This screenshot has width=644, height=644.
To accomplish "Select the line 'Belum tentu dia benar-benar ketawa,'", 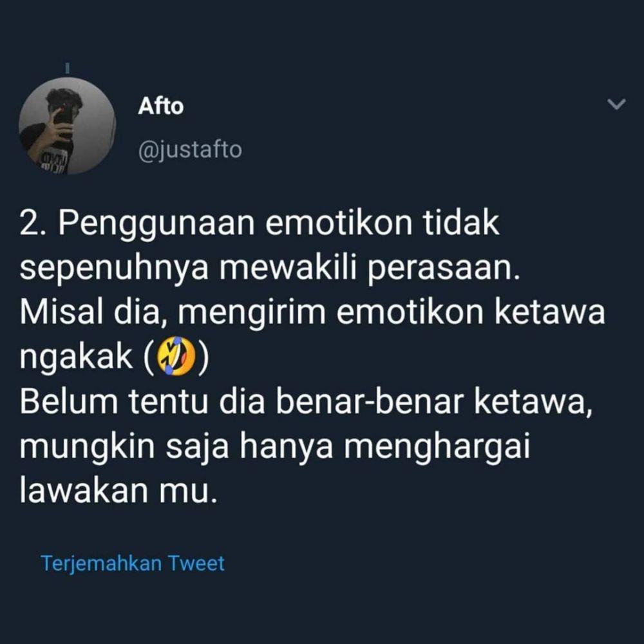I will point(307,402).
